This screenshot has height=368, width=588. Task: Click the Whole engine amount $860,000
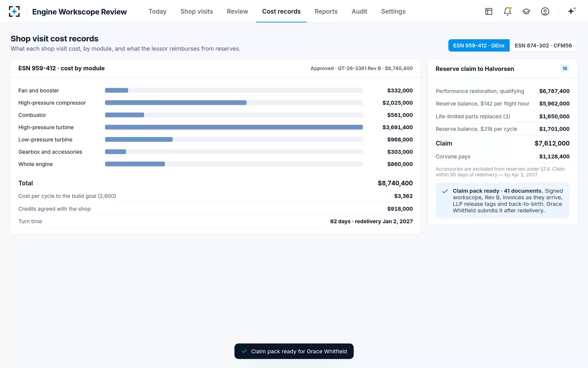[x=400, y=164]
